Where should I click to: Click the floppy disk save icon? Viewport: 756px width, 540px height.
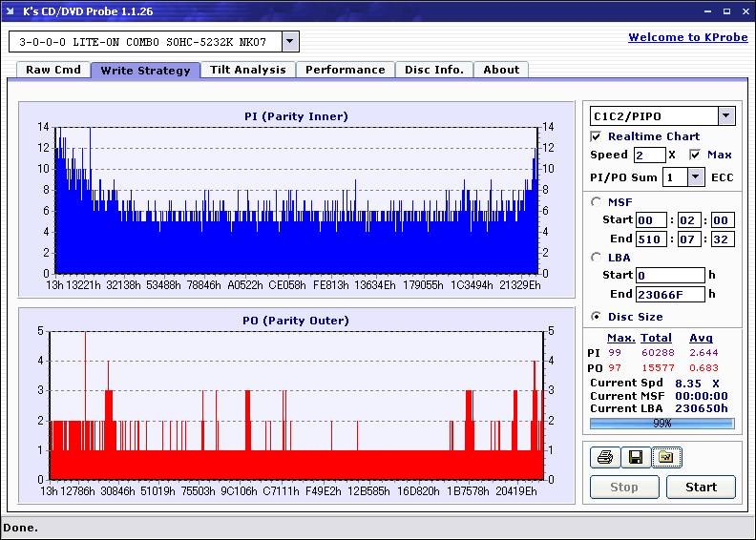(634, 458)
